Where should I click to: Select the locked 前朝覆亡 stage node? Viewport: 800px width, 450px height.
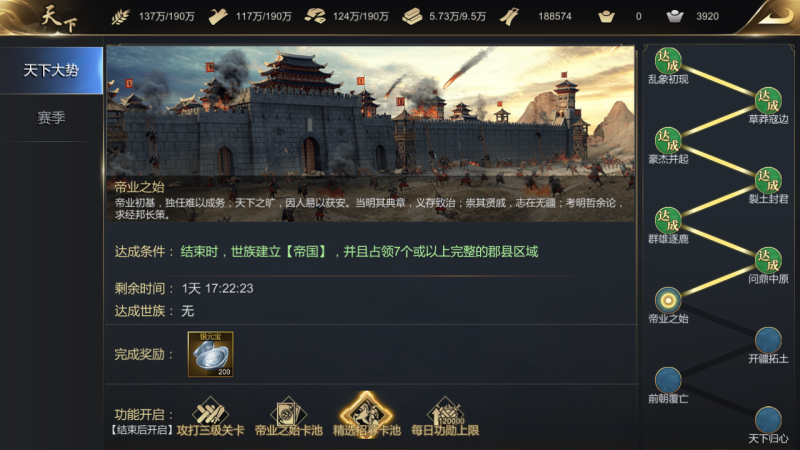(668, 380)
